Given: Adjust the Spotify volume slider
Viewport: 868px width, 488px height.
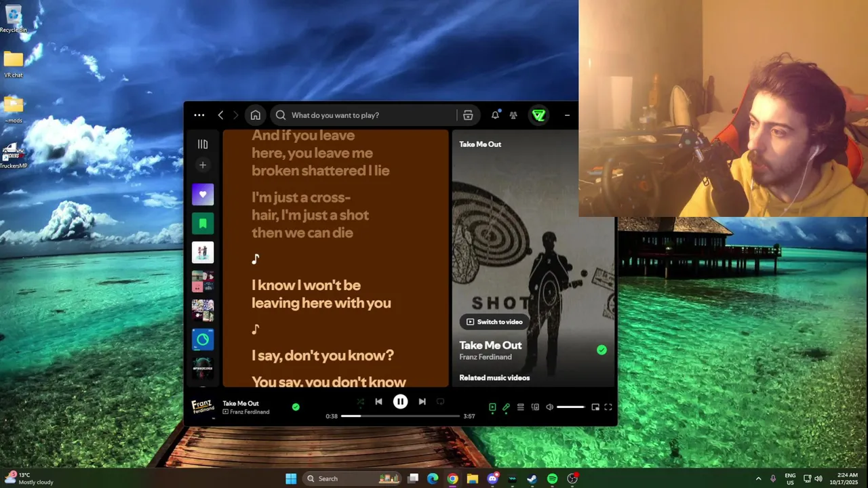Looking at the screenshot, I should pyautogui.click(x=570, y=407).
